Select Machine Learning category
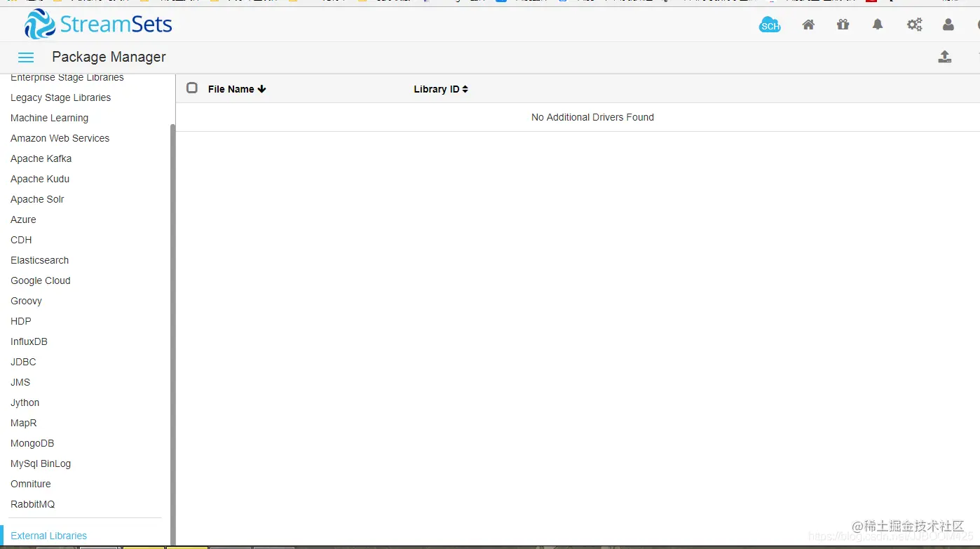This screenshot has height=549, width=980. (x=49, y=118)
